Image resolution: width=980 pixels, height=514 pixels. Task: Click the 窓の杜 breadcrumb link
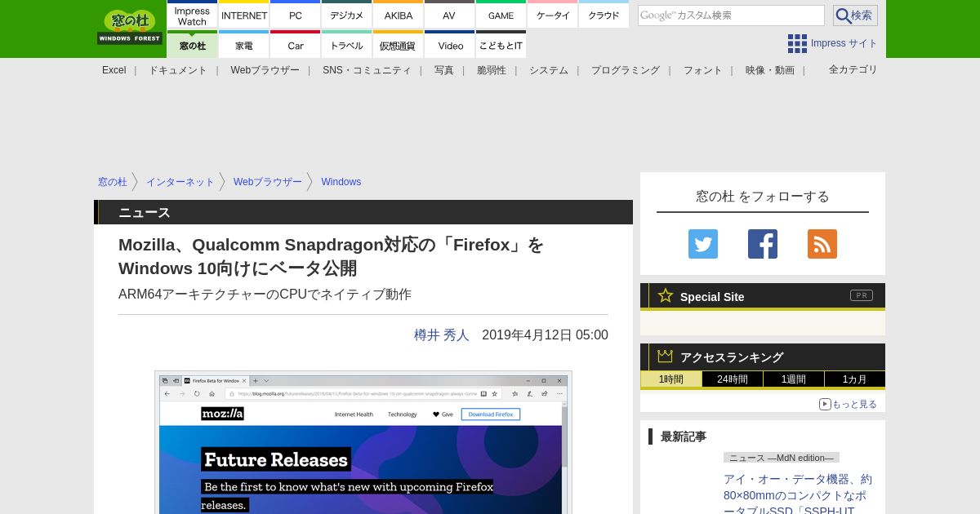pos(113,182)
